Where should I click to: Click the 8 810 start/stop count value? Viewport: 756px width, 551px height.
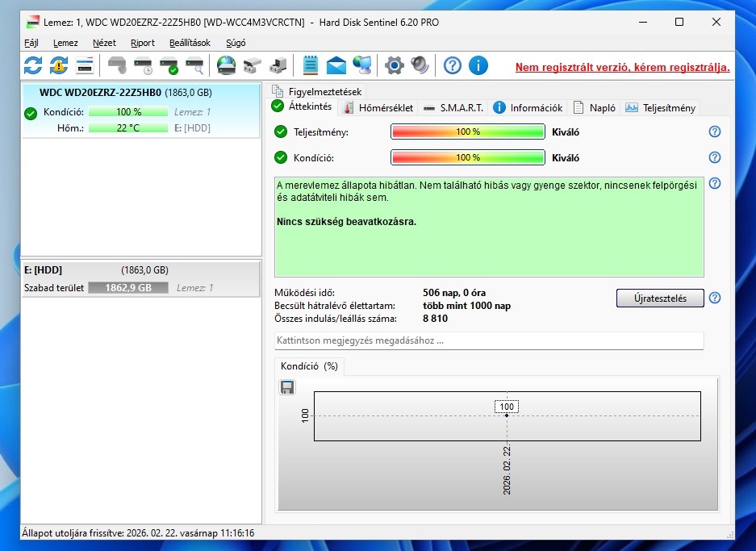point(436,319)
